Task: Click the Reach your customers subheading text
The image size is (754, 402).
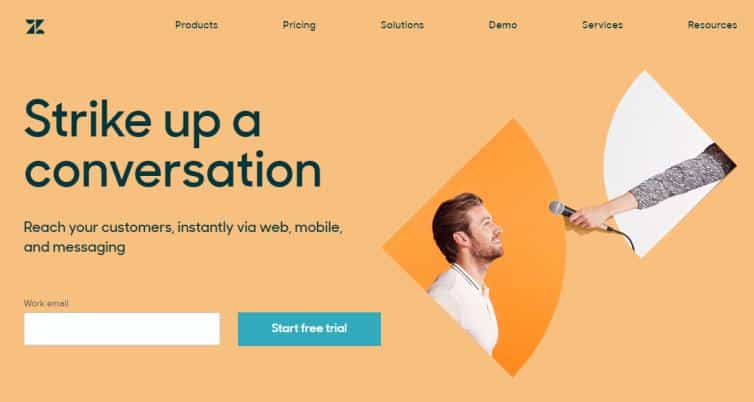Action: [183, 237]
